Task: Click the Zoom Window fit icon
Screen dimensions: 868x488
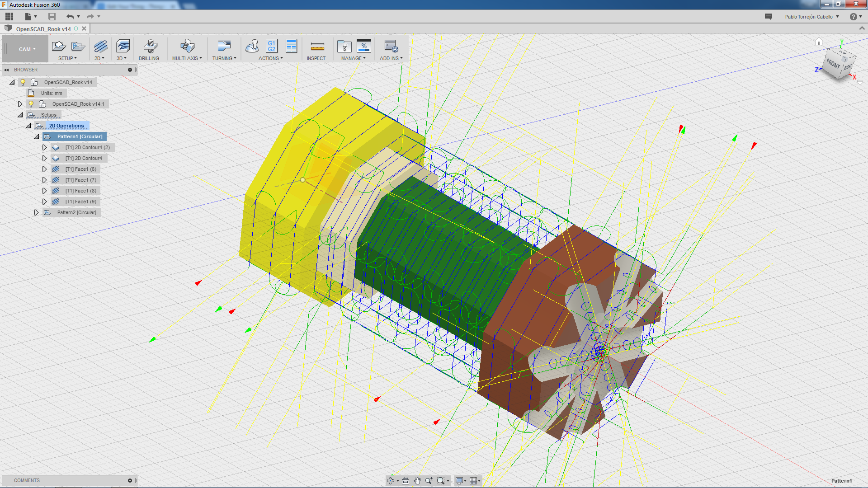Action: pos(441,481)
